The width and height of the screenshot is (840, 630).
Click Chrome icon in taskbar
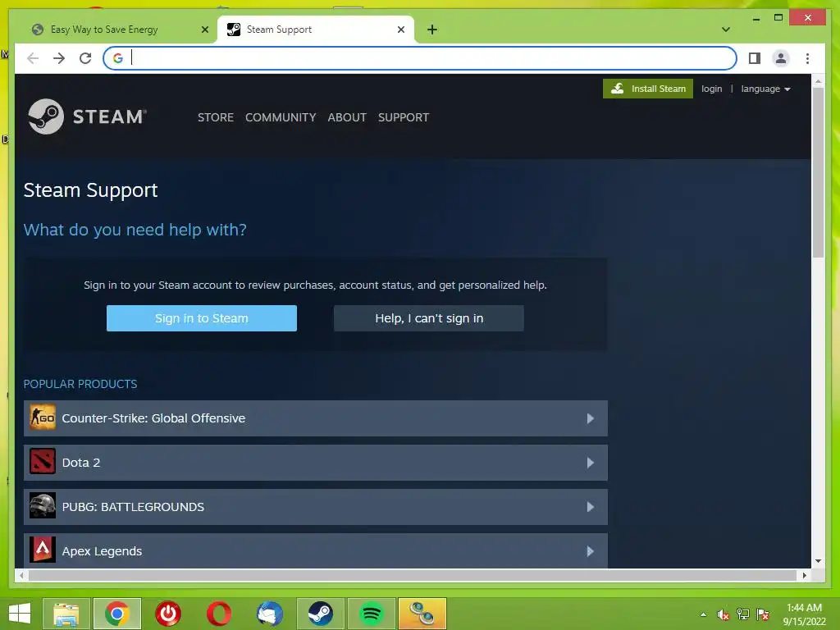116,614
